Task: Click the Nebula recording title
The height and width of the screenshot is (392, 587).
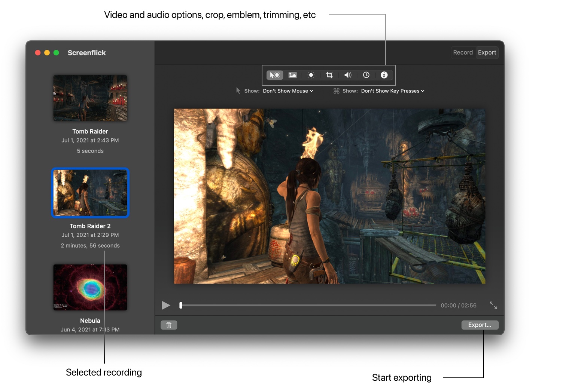Action: [90, 321]
